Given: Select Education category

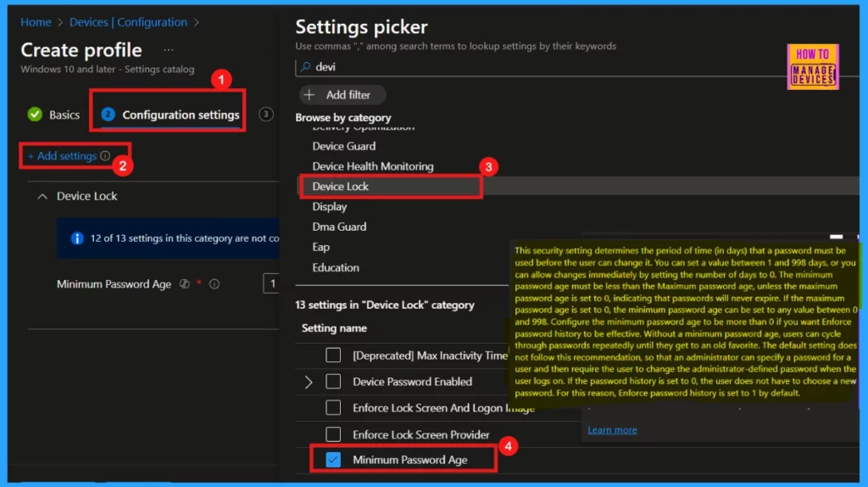Looking at the screenshot, I should click(x=336, y=267).
